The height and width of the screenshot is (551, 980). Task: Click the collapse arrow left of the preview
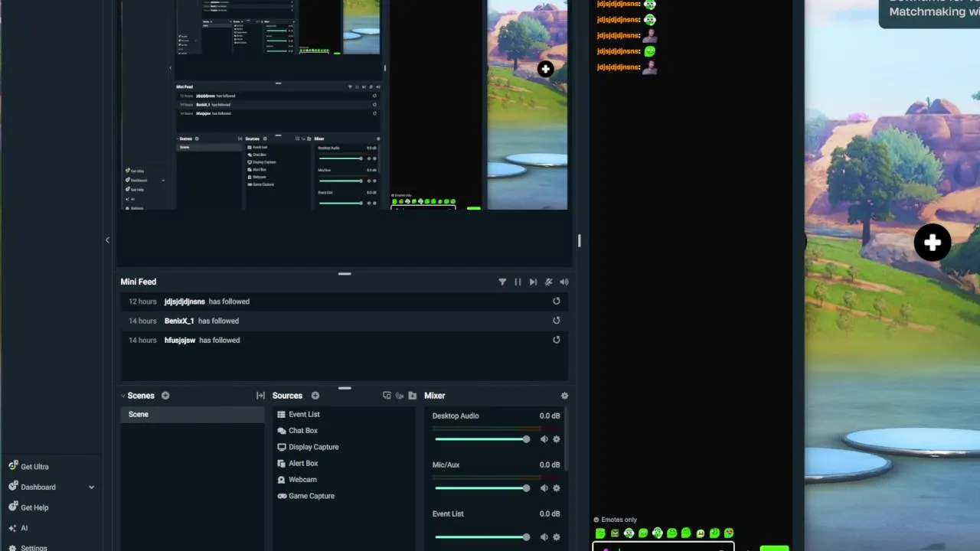107,240
